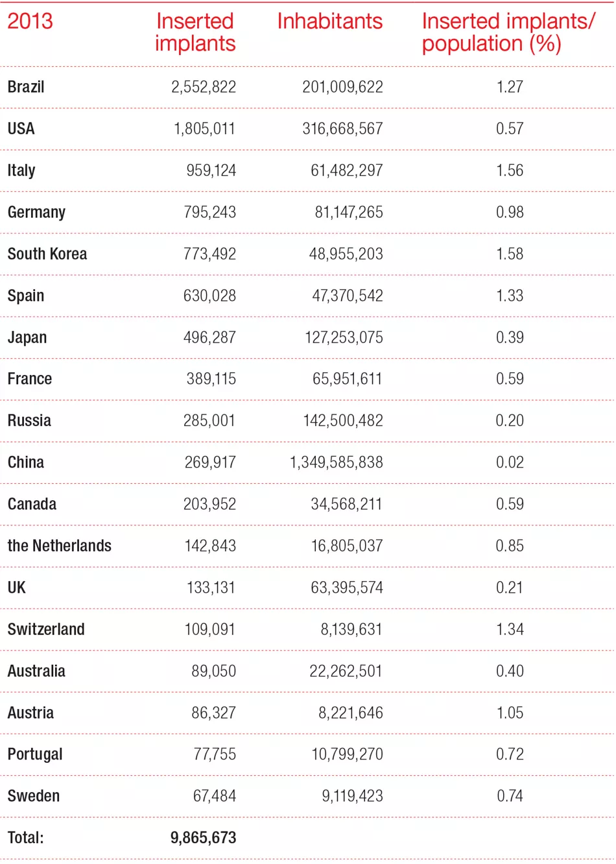Click Japan's inhabitants value 127,253,075
616x864 pixels.
pos(344,337)
